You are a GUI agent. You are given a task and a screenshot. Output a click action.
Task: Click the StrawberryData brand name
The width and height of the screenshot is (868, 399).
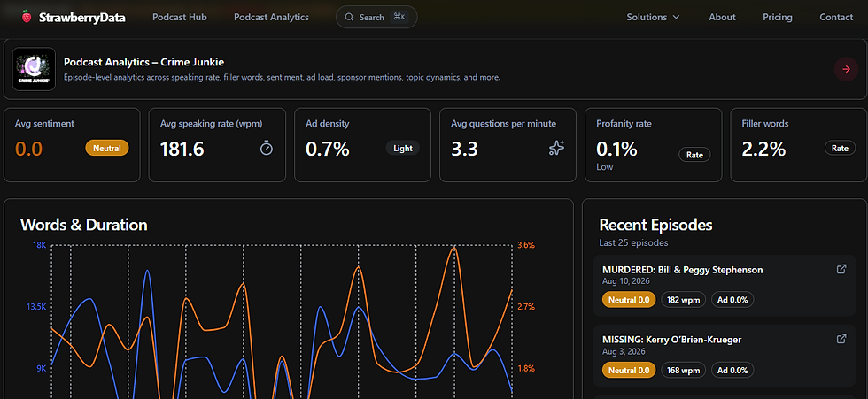(81, 18)
